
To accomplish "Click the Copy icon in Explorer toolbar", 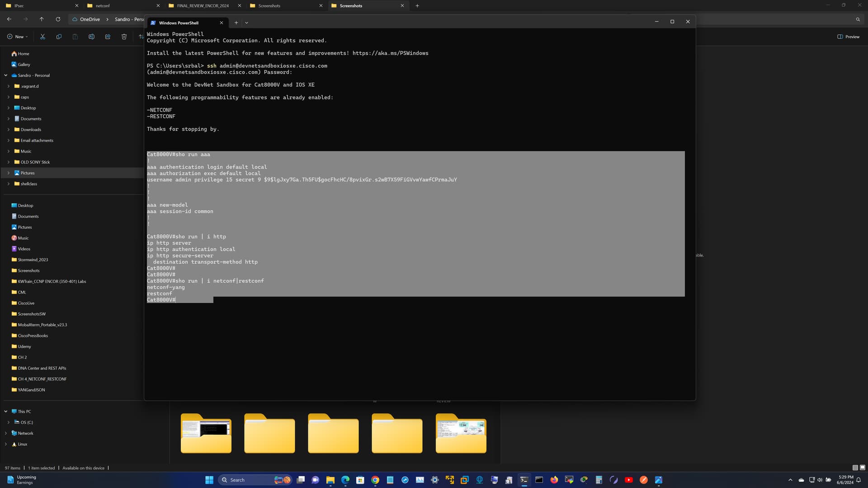I will coord(59,37).
